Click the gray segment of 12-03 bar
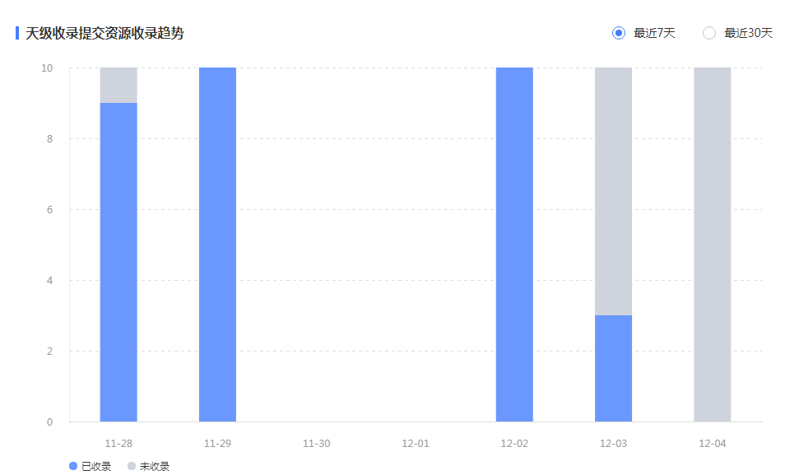Screen dimensions: 799x475 [614, 192]
